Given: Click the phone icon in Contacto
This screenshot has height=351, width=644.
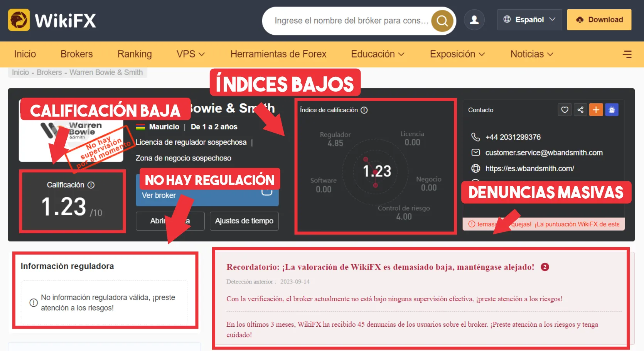Looking at the screenshot, I should point(475,137).
